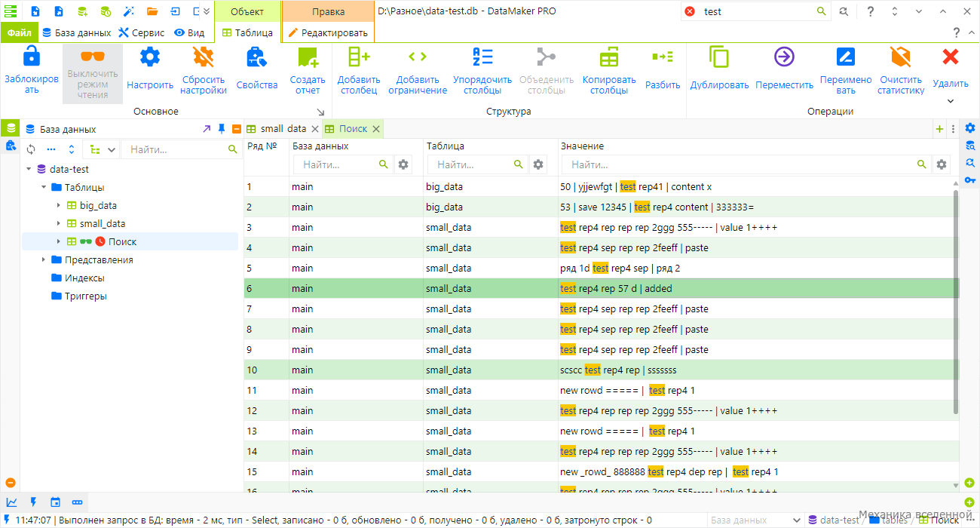Viewport: 980px width, 528px height.
Task: Click Добавить ограничение icon
Action: (x=418, y=57)
